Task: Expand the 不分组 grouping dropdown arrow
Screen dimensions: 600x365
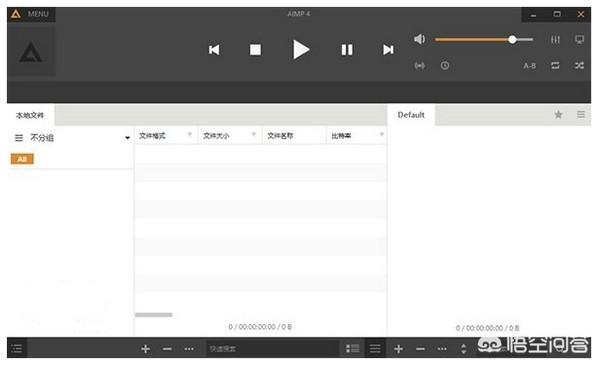Action: [127, 138]
